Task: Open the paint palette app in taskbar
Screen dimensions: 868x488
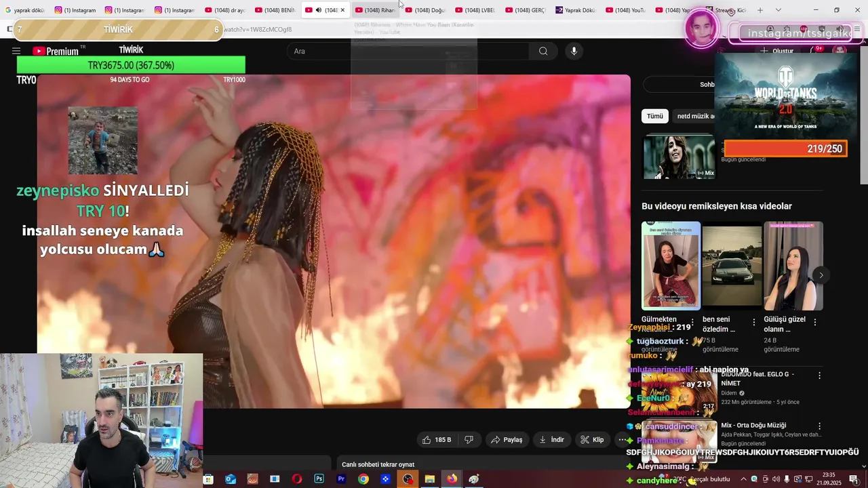Action: click(x=474, y=479)
